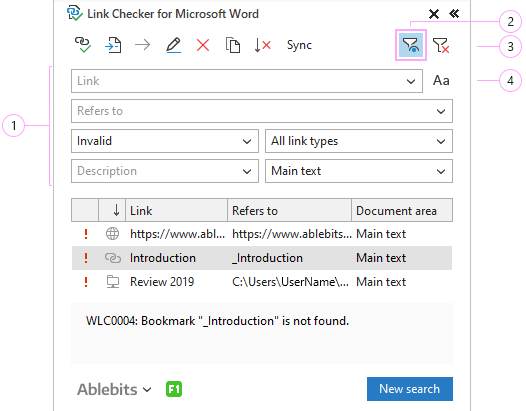
Task: Click the red X remove link icon
Action: (x=203, y=45)
